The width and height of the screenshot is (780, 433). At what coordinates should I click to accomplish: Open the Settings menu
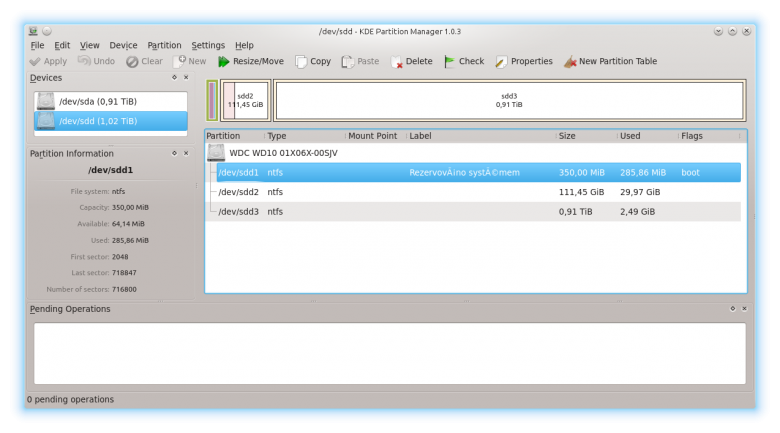[208, 45]
